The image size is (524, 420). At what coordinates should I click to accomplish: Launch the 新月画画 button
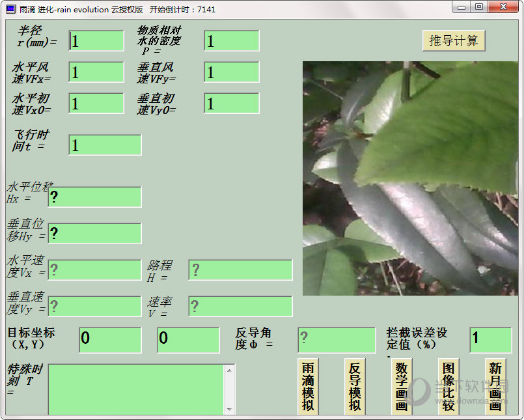[x=495, y=386]
